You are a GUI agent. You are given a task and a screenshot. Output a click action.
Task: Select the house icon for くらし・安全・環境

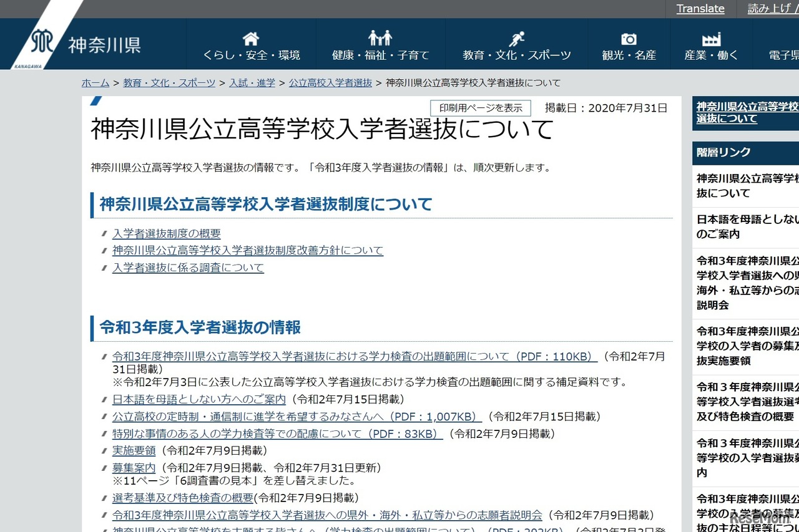[250, 37]
